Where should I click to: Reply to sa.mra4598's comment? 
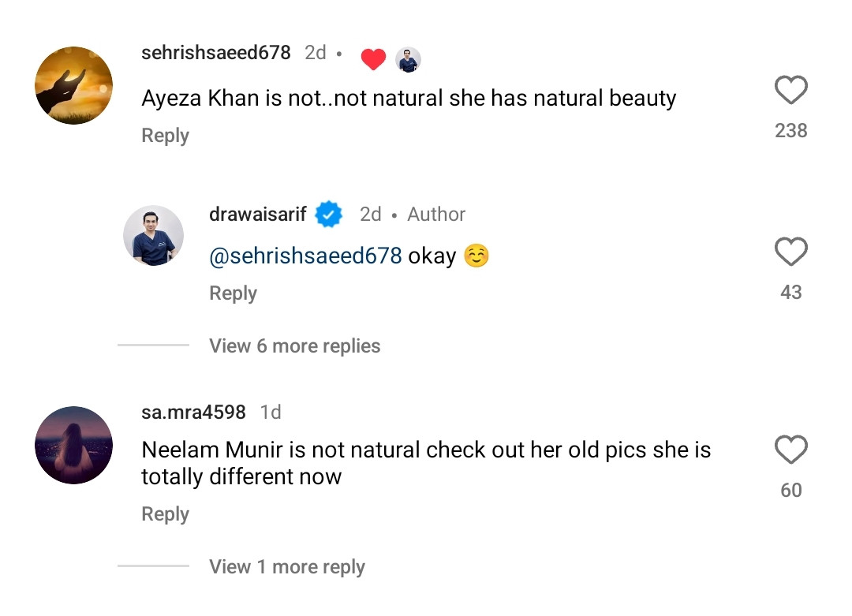click(x=165, y=514)
